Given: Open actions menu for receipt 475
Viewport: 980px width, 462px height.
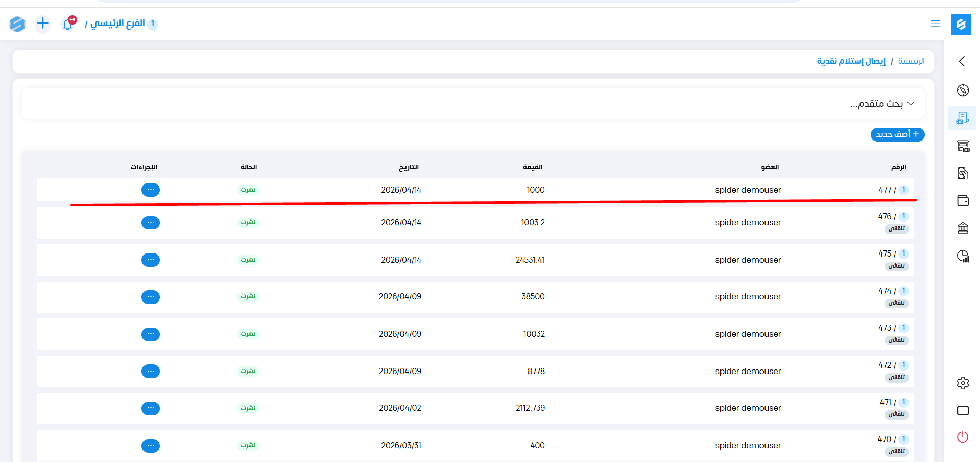Looking at the screenshot, I should pos(151,260).
